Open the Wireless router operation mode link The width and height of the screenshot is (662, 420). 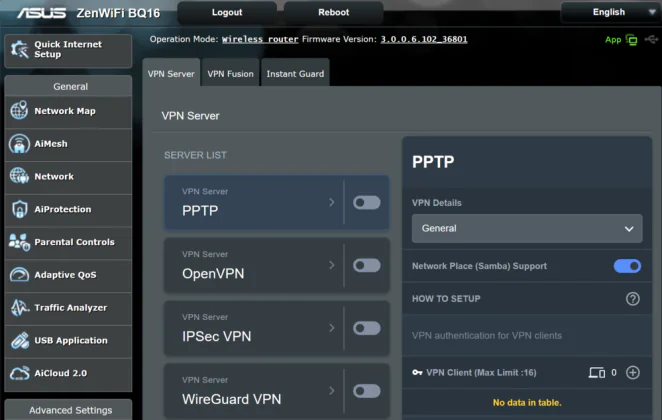pyautogui.click(x=260, y=39)
